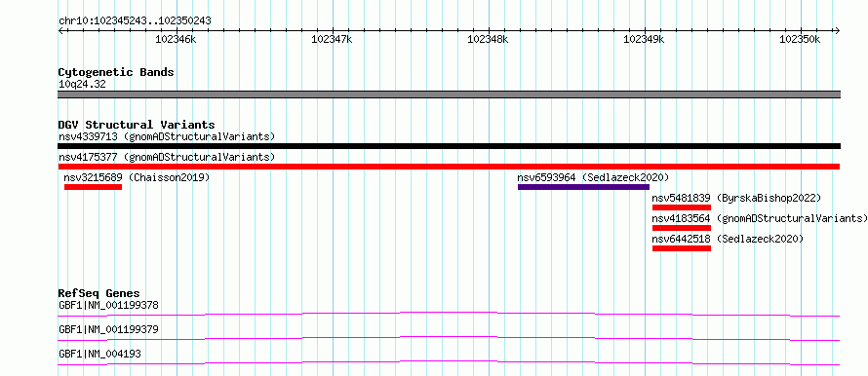The height and width of the screenshot is (376, 868).
Task: Click the left arrowhead of the ruler
Action: click(x=60, y=30)
